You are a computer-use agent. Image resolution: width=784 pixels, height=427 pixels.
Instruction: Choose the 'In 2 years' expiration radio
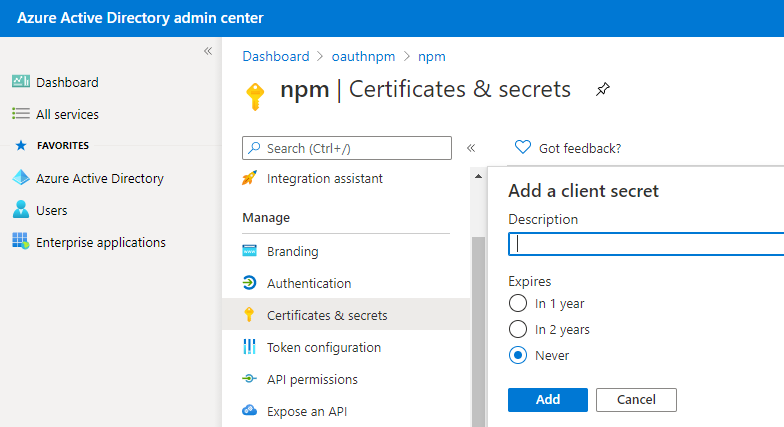(x=518, y=329)
